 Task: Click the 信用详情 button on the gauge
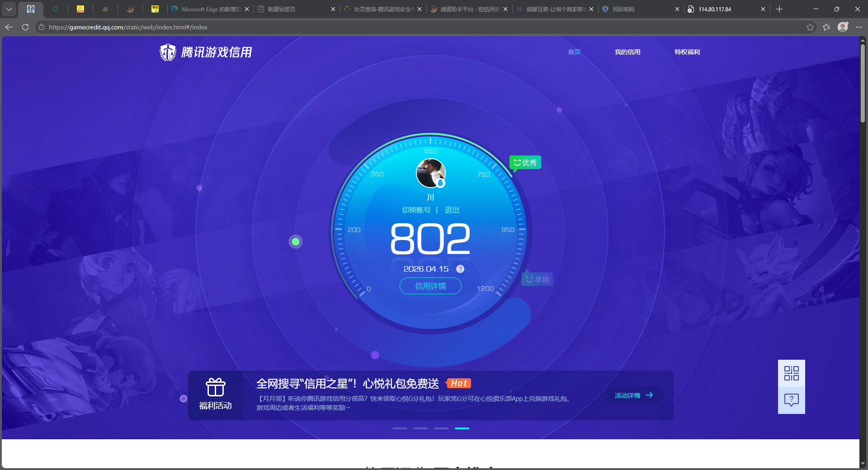(430, 286)
